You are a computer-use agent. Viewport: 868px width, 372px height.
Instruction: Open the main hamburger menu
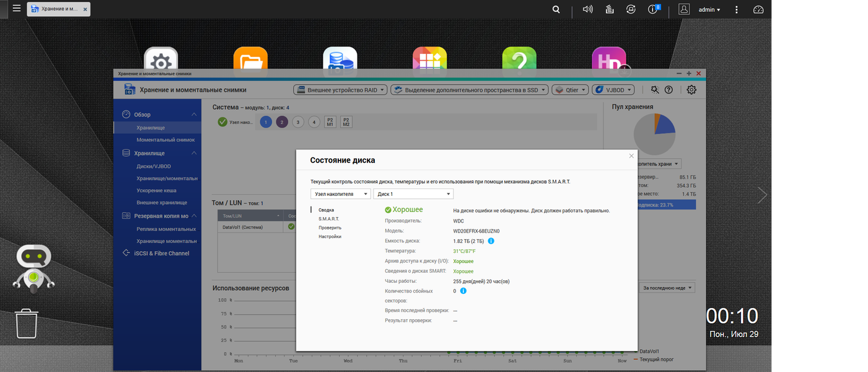[x=17, y=9]
